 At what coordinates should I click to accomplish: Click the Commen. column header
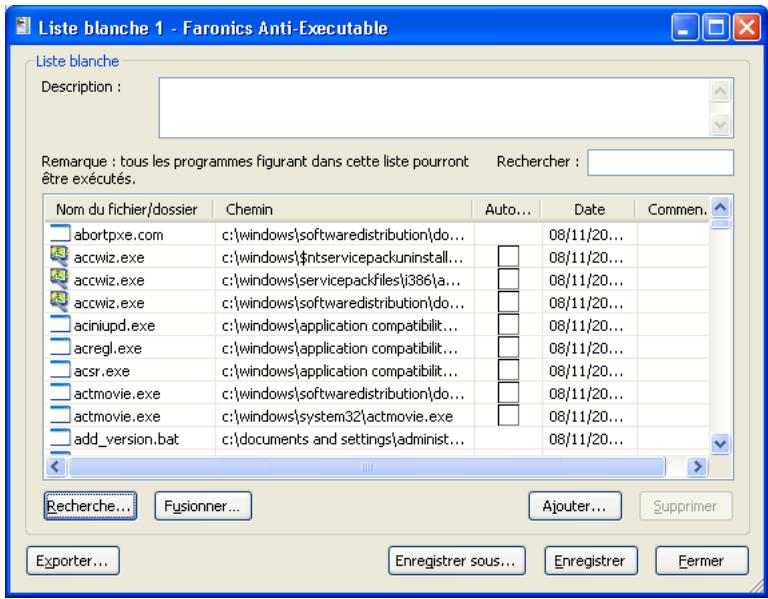pyautogui.click(x=673, y=209)
